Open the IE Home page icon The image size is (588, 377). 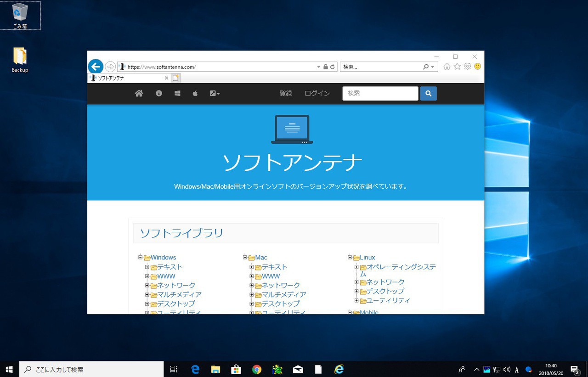pyautogui.click(x=447, y=67)
